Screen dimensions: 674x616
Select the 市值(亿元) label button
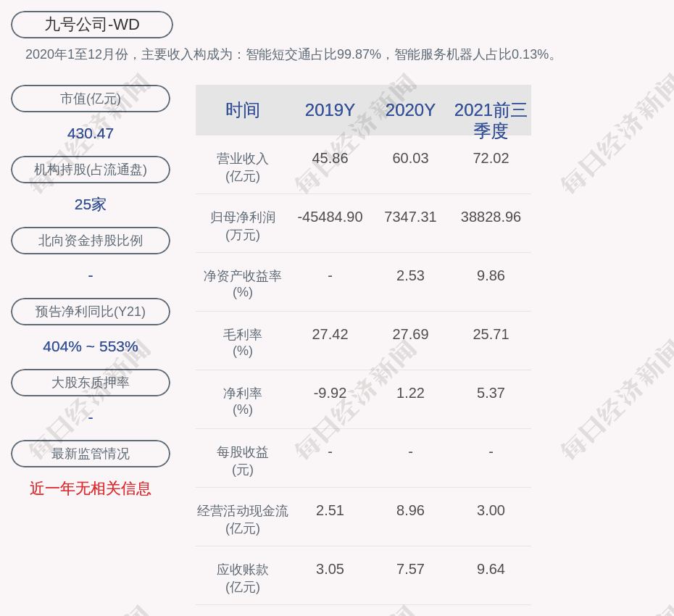(91, 99)
